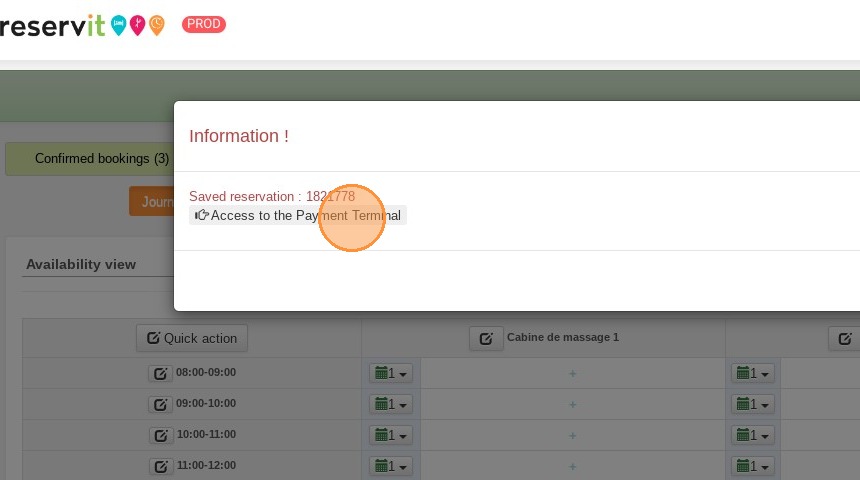Click the Information ! dialog title
The width and height of the screenshot is (860, 480).
tap(239, 136)
